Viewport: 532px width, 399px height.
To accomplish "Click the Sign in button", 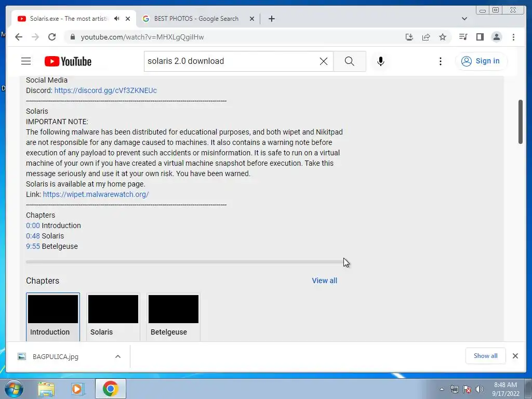I will 481,61.
